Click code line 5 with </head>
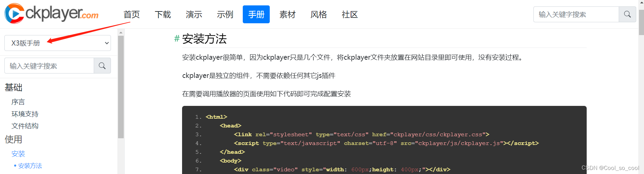The width and height of the screenshot is (644, 174). click(x=232, y=152)
